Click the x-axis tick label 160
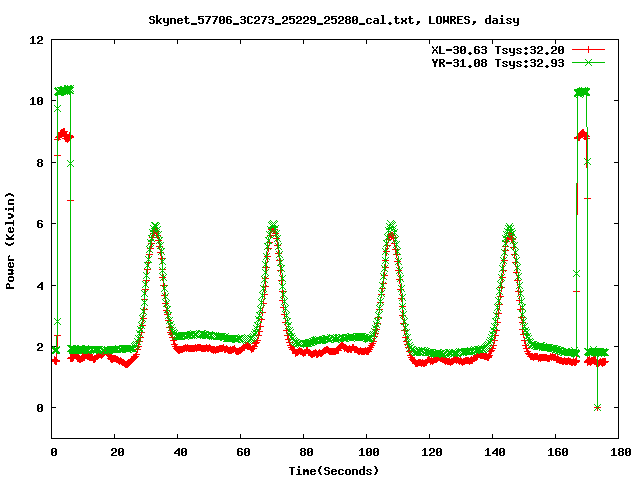This screenshot has width=640, height=480. pos(558,452)
